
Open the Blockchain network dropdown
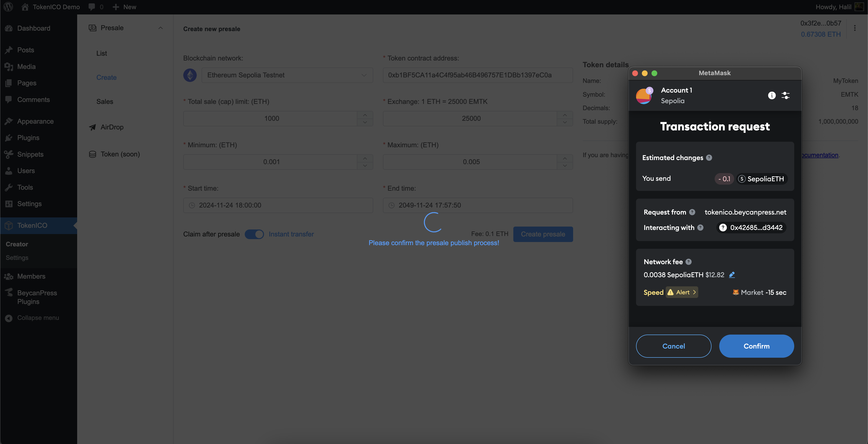pos(287,75)
